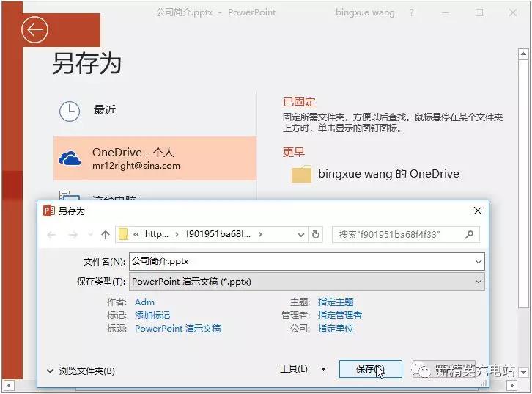
Task: Click the blue OneDrive cloud icon
Action: point(70,158)
